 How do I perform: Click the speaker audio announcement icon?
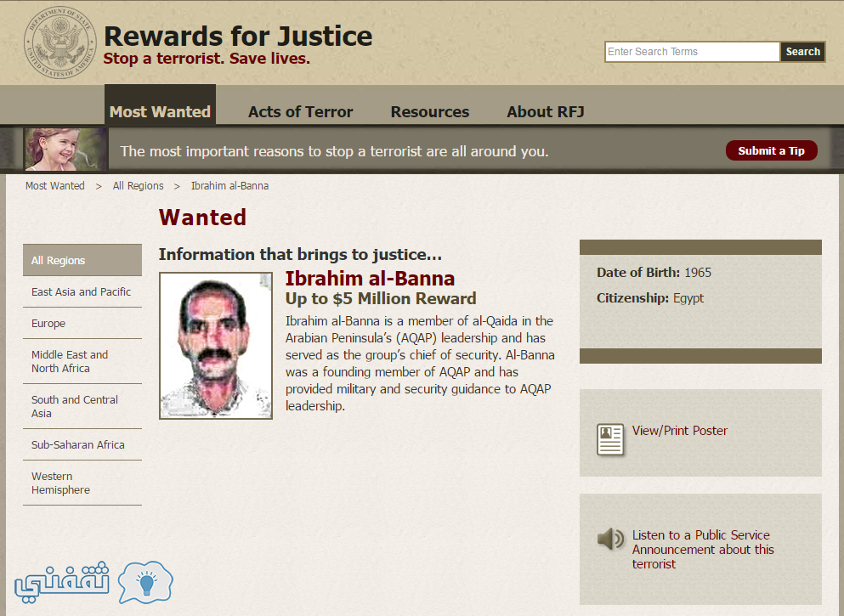[x=611, y=539]
